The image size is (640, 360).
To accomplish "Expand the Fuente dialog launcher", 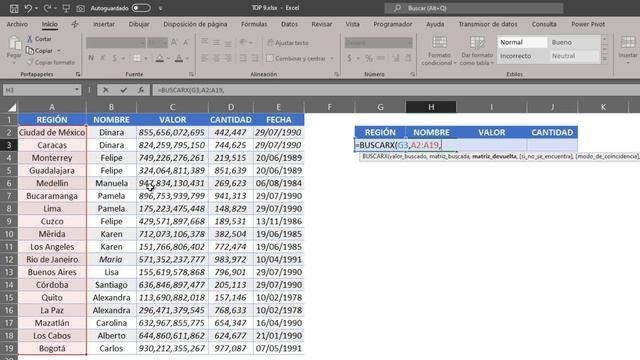I will pos(191,74).
